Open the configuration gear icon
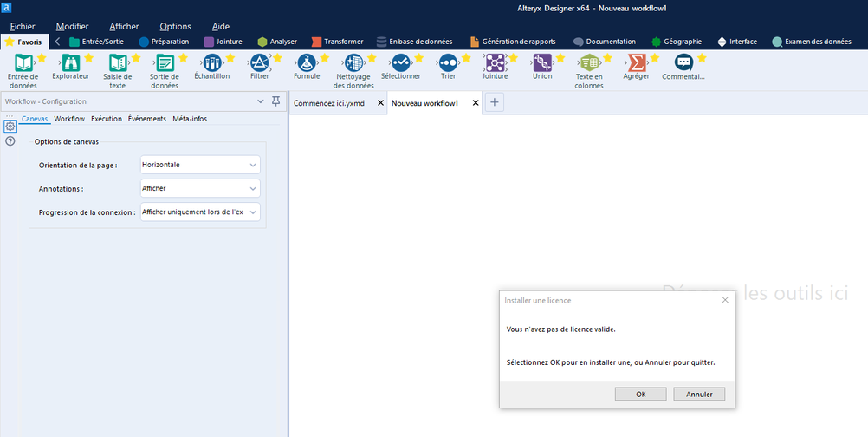The width and height of the screenshot is (868, 437). [10, 127]
